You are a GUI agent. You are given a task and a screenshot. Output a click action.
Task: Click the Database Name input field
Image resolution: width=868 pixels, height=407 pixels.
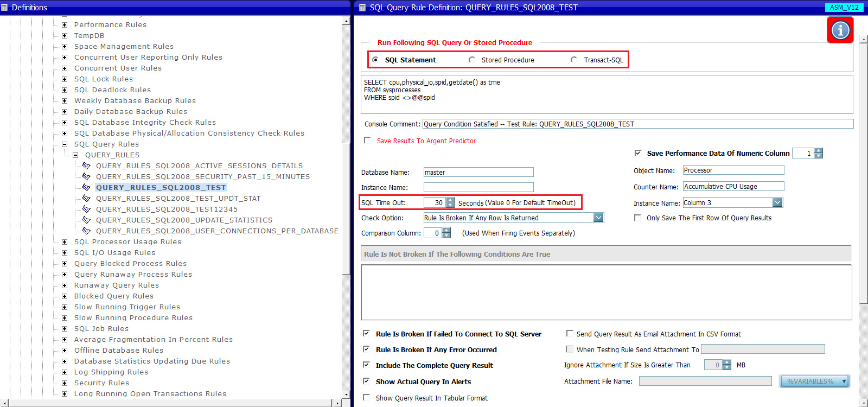pos(478,172)
